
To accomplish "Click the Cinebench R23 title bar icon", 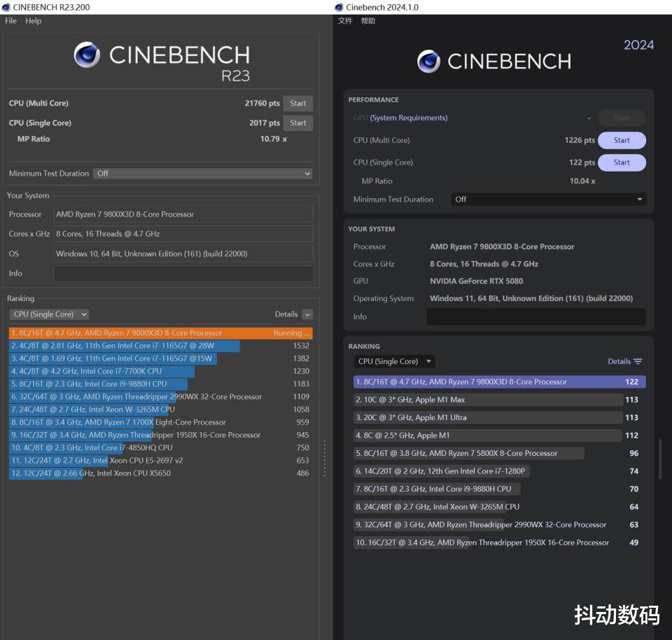I will (x=6, y=7).
